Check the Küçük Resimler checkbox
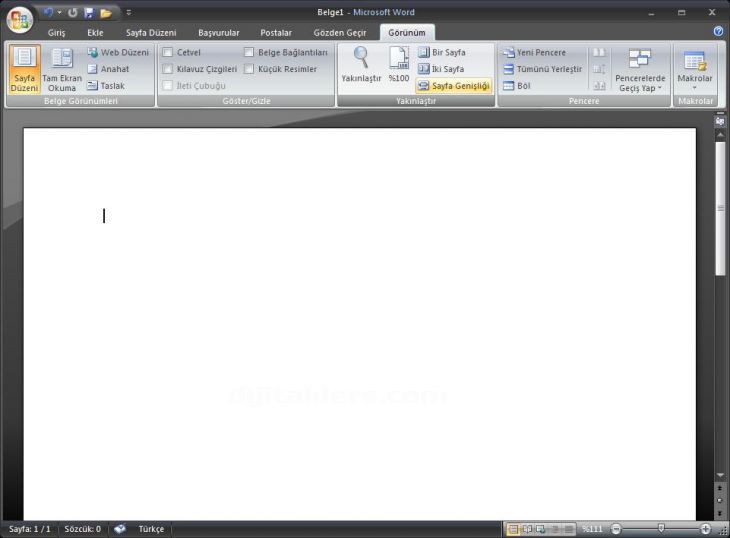This screenshot has width=730, height=538. click(249, 69)
